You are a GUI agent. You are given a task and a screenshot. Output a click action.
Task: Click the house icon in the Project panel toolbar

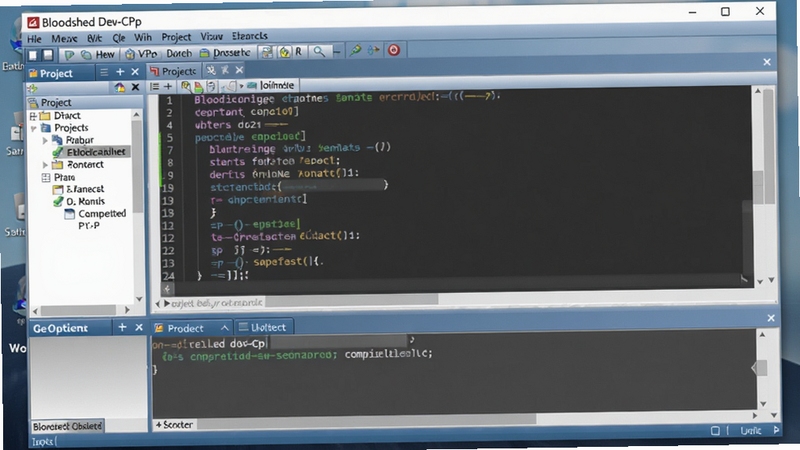pos(119,88)
